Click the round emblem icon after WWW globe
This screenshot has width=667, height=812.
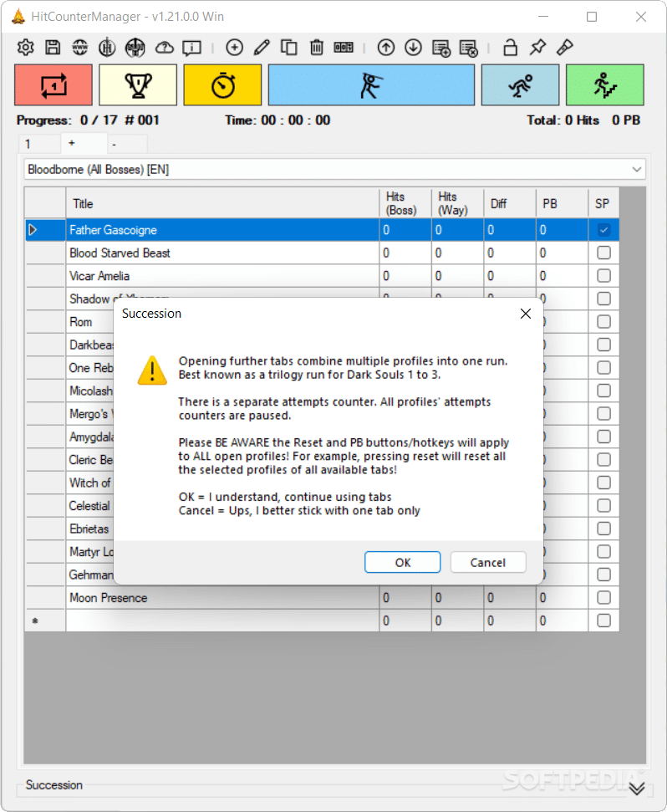point(107,48)
